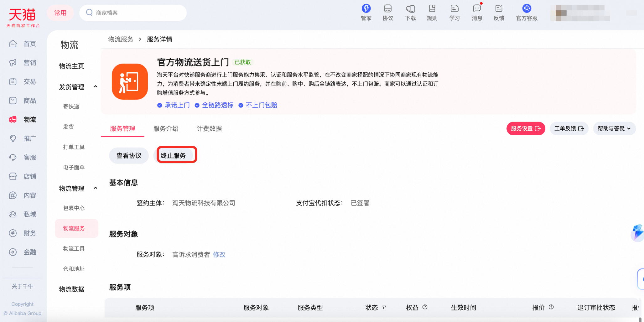Open 仓和地址 menu item

coord(74,269)
